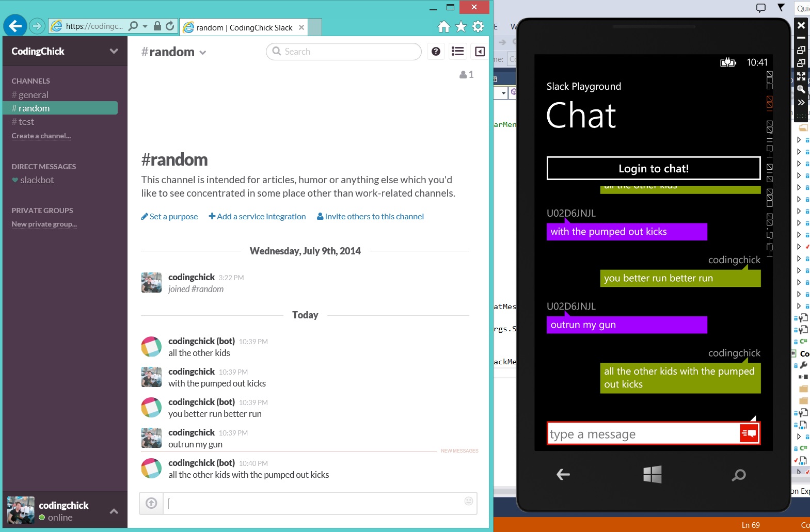Open the address bar search dropdown arrow
This screenshot has width=810, height=532.
click(145, 26)
